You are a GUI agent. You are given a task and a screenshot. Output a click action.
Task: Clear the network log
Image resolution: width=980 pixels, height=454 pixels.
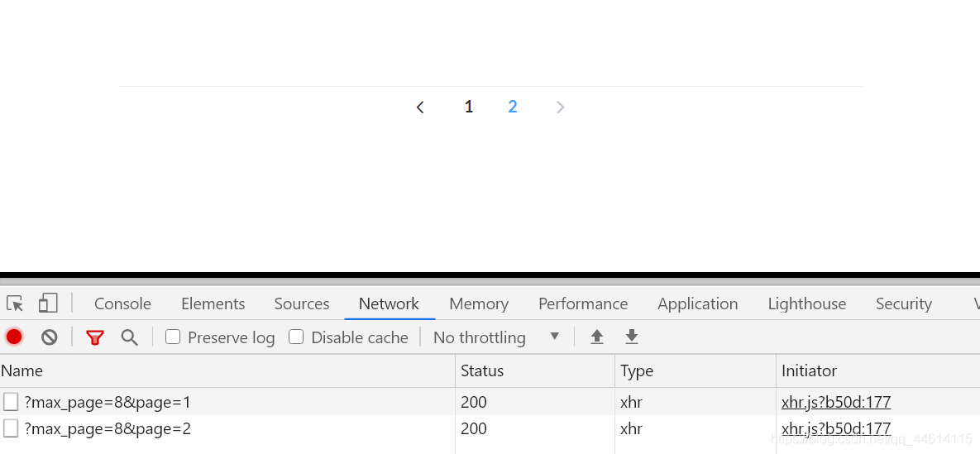coord(50,337)
